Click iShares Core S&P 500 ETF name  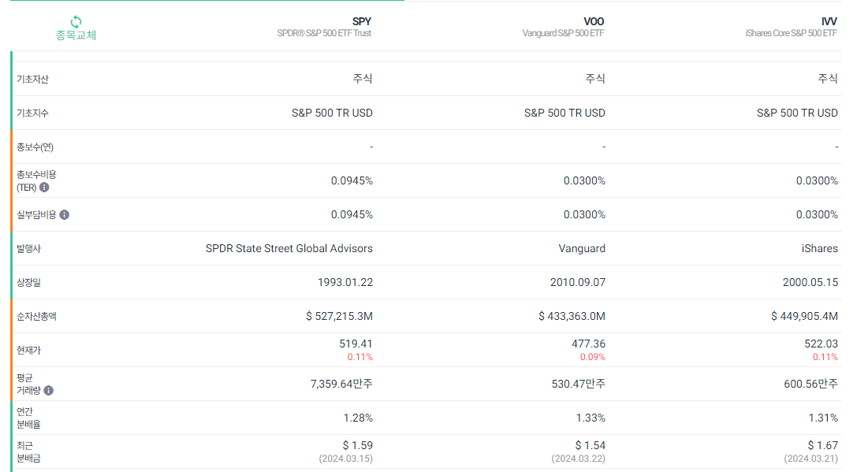tap(791, 33)
